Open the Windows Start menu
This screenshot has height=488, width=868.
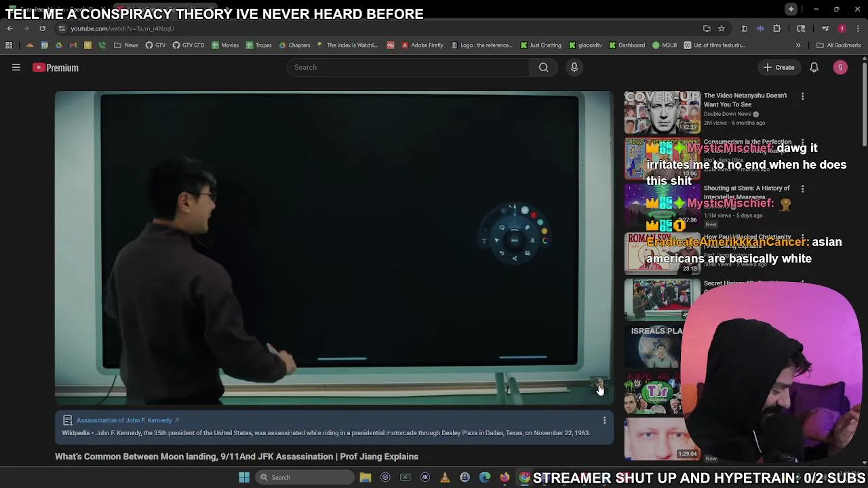click(243, 477)
